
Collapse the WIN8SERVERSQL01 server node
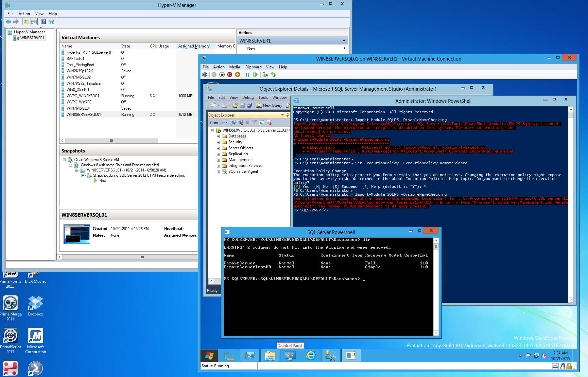click(x=212, y=131)
